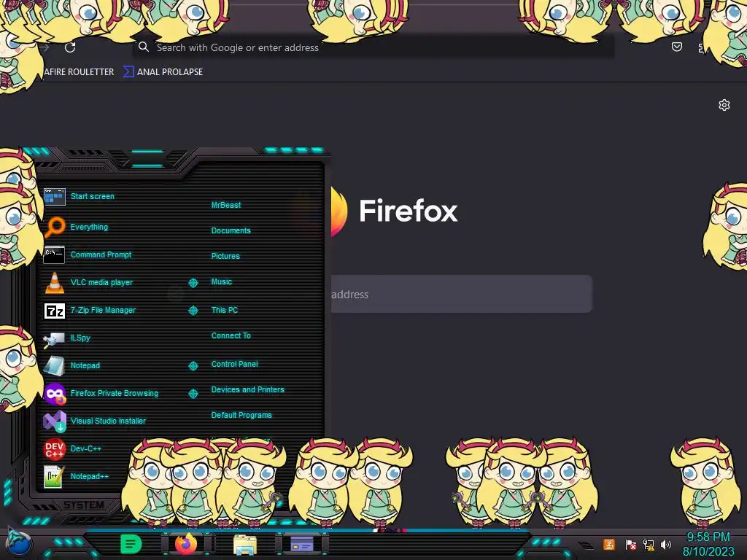This screenshot has height=560, width=747.
Task: Open Devices and Printers
Action: 248,389
